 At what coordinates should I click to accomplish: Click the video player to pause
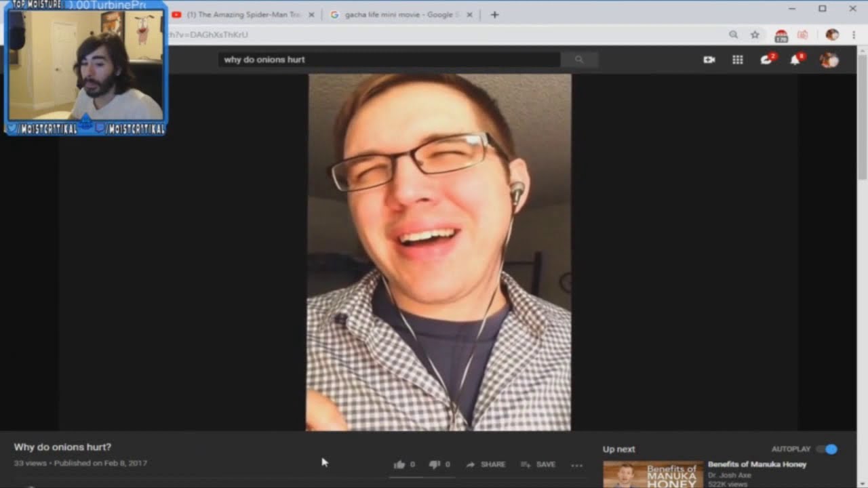tap(439, 252)
